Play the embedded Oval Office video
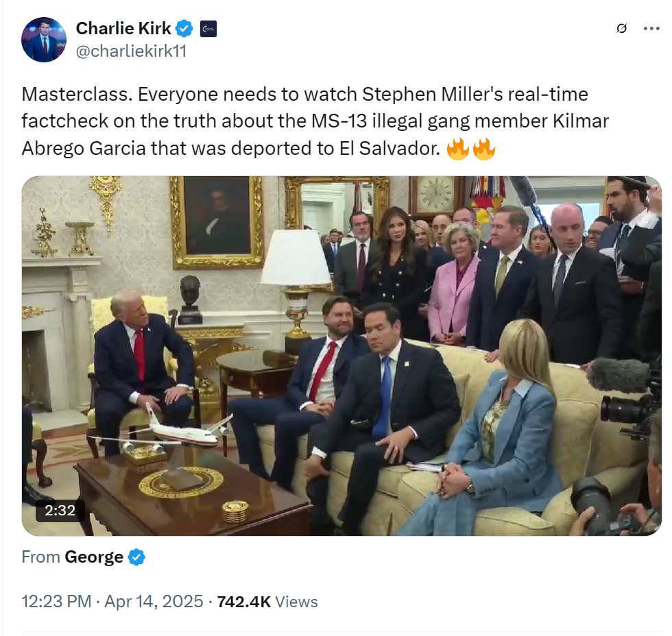Viewport: 672px width, 636px height. (341, 356)
